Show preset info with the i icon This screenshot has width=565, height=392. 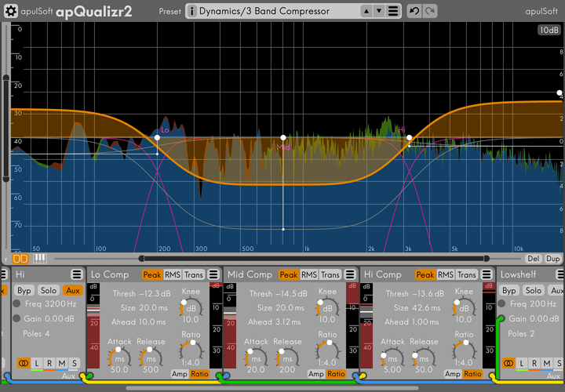point(191,11)
